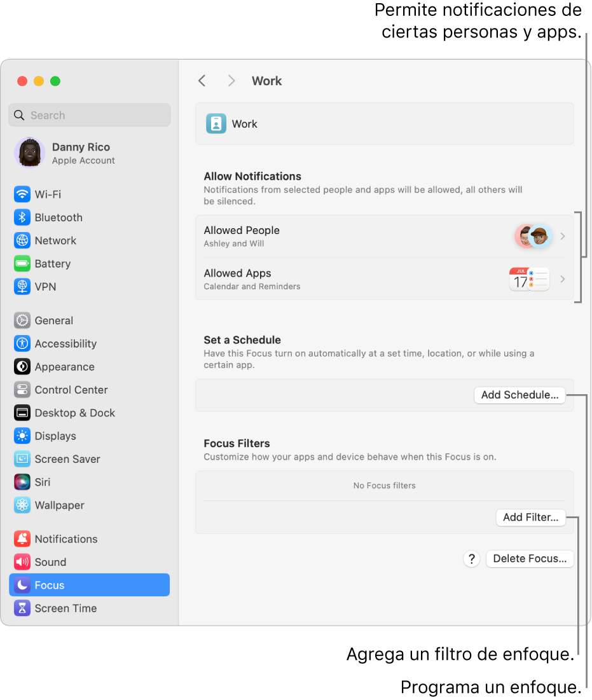Image resolution: width=592 pixels, height=700 pixels.
Task: Open Screen Time sidebar label
Action: coord(65,608)
